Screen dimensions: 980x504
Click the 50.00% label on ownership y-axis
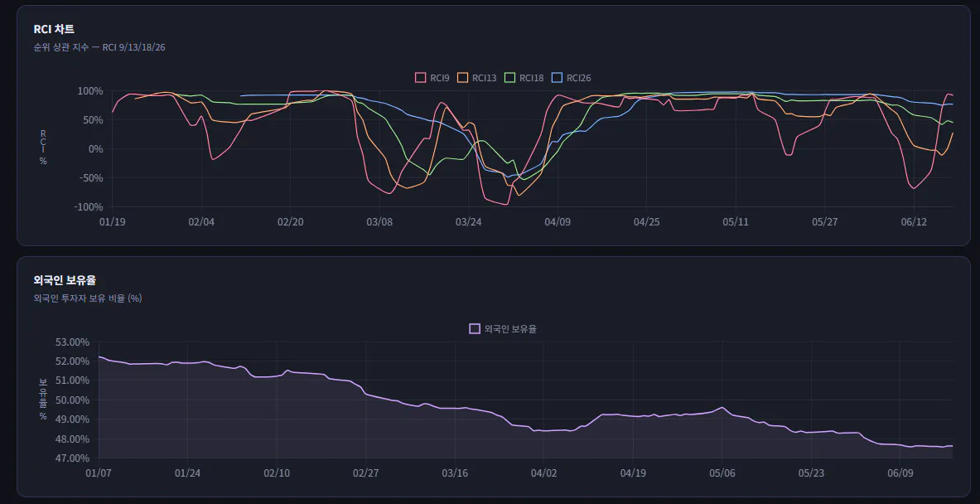tap(73, 400)
